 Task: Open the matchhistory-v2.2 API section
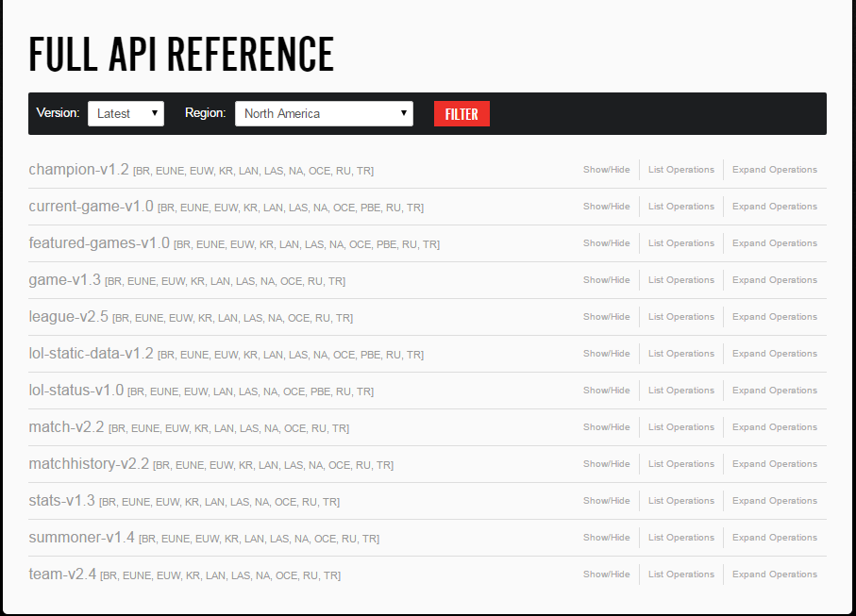89,464
